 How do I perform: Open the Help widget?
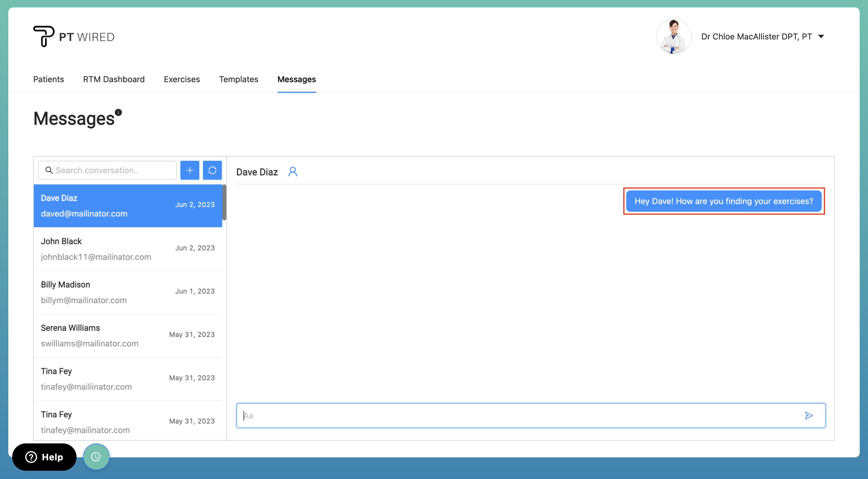44,457
